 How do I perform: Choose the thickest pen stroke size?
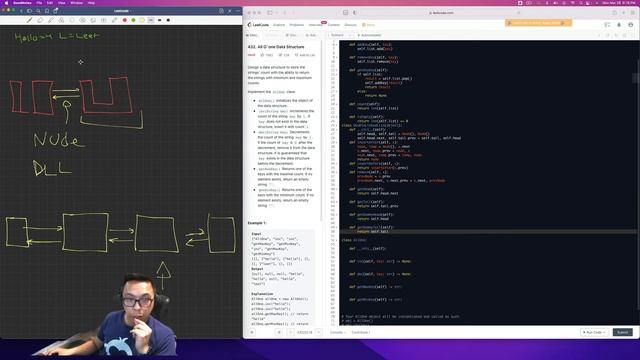point(168,20)
